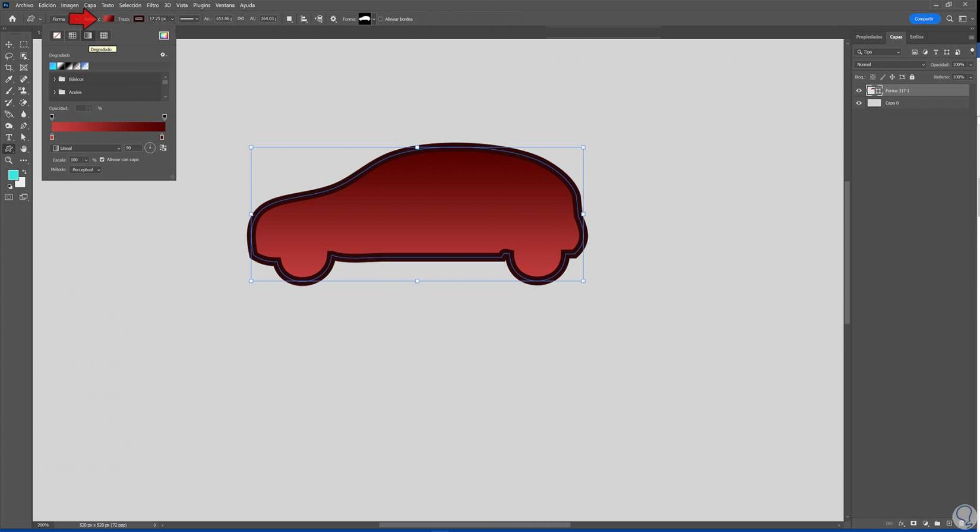980x532 pixels.
Task: Open the Filtro menu
Action: click(x=153, y=5)
